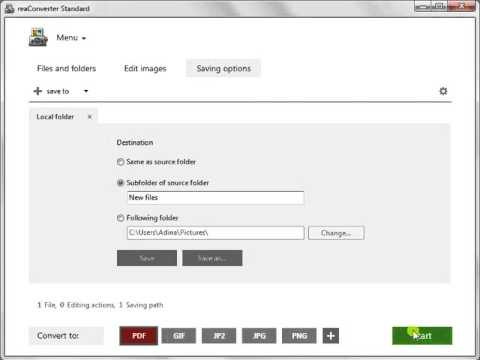Click the dark Save button
This screenshot has width=480, height=360.
click(147, 258)
